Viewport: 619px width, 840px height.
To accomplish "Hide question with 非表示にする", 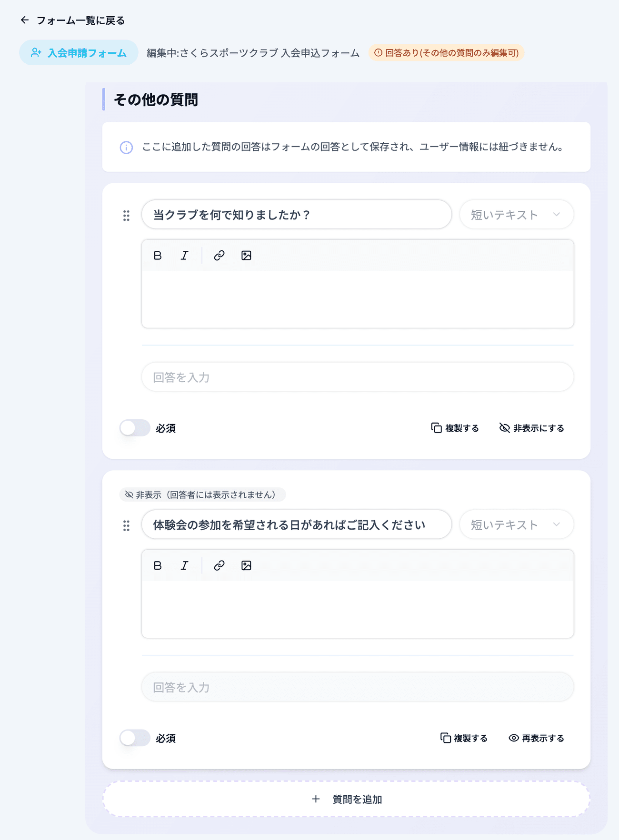I will click(x=531, y=428).
